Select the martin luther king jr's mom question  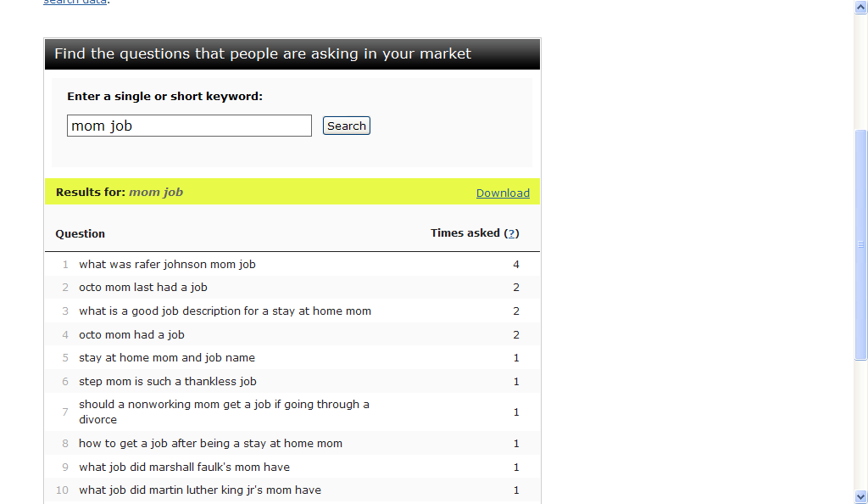pos(200,490)
